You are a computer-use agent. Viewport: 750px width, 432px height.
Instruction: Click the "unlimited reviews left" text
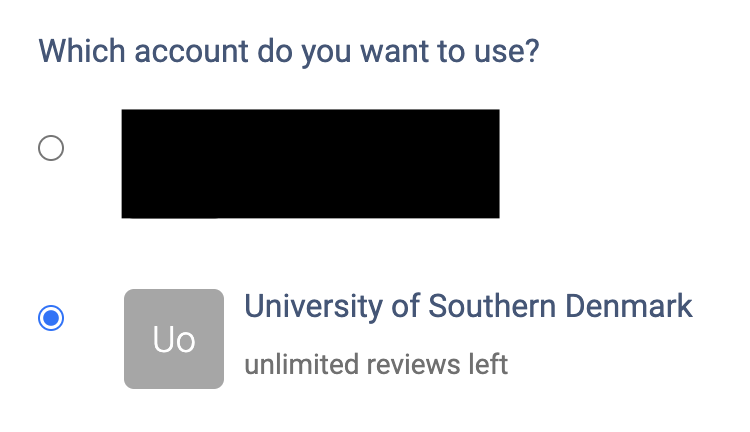point(376,364)
